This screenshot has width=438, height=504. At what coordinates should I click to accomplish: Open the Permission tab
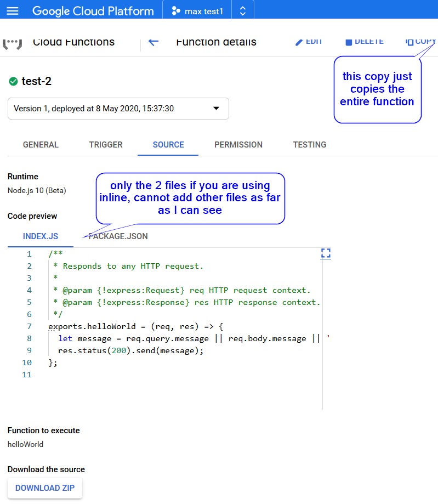coord(238,145)
